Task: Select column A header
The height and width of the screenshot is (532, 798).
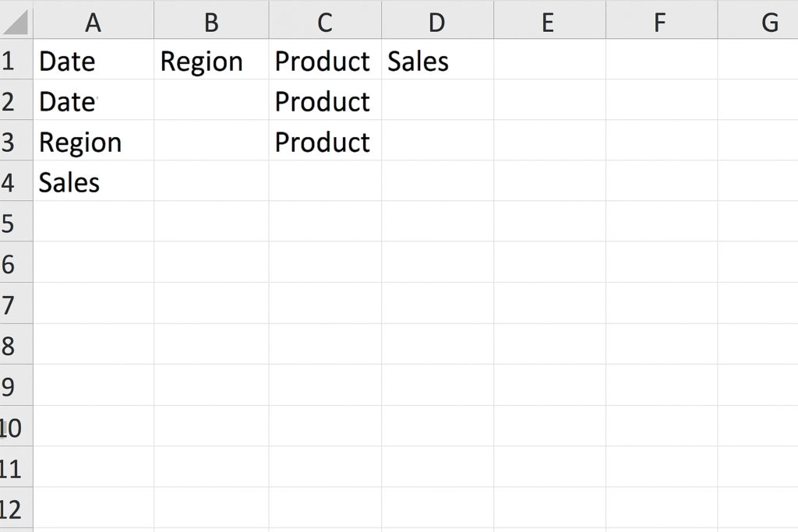Action: click(94, 21)
